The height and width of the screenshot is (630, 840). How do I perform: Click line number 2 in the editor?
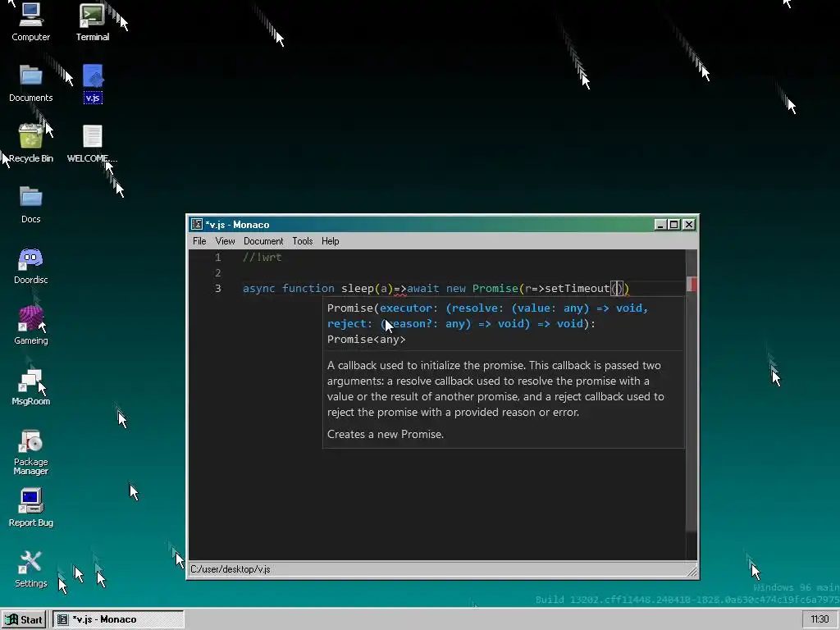[218, 273]
